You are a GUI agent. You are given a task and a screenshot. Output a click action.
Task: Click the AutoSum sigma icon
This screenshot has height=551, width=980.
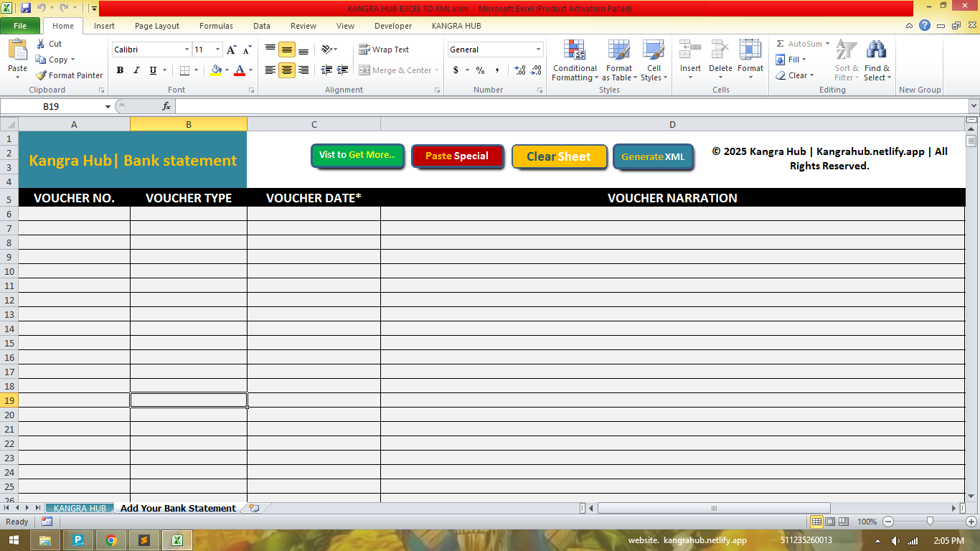click(781, 44)
